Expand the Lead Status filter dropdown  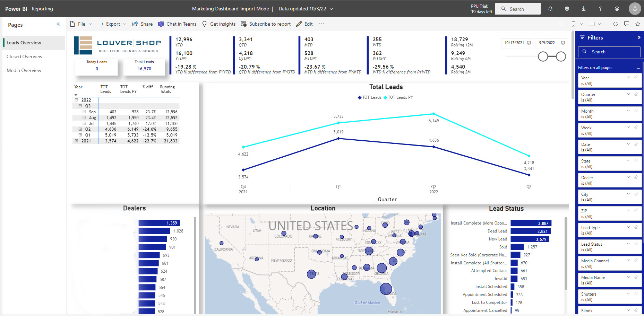pos(628,244)
